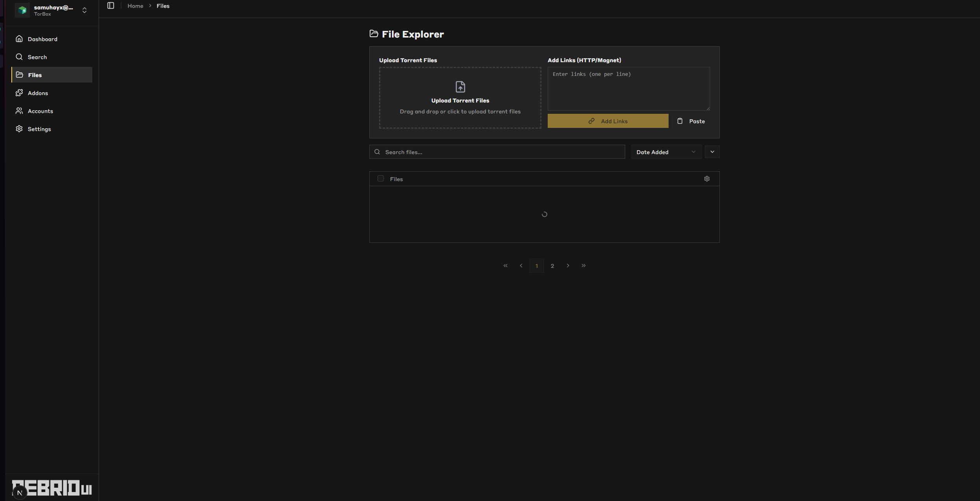
Task: Open Dashboard in the sidebar
Action: tap(42, 39)
